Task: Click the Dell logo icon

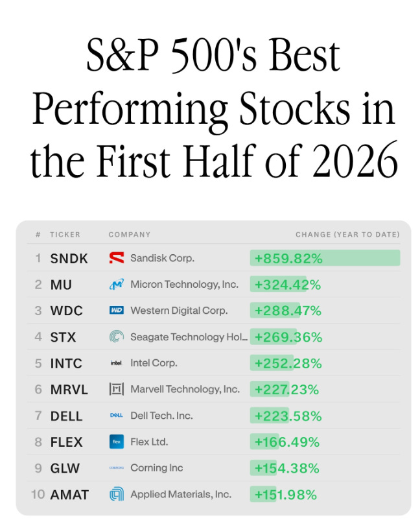Action: tap(117, 415)
